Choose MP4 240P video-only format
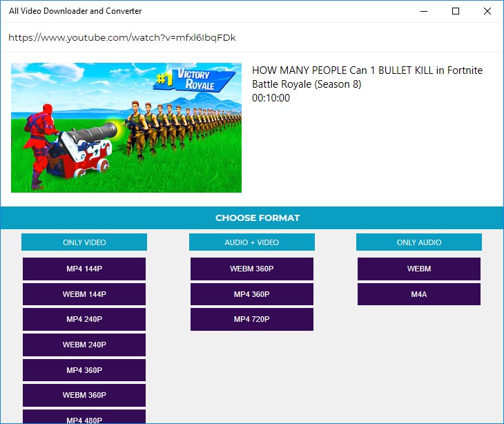The image size is (504, 424). pos(84,319)
